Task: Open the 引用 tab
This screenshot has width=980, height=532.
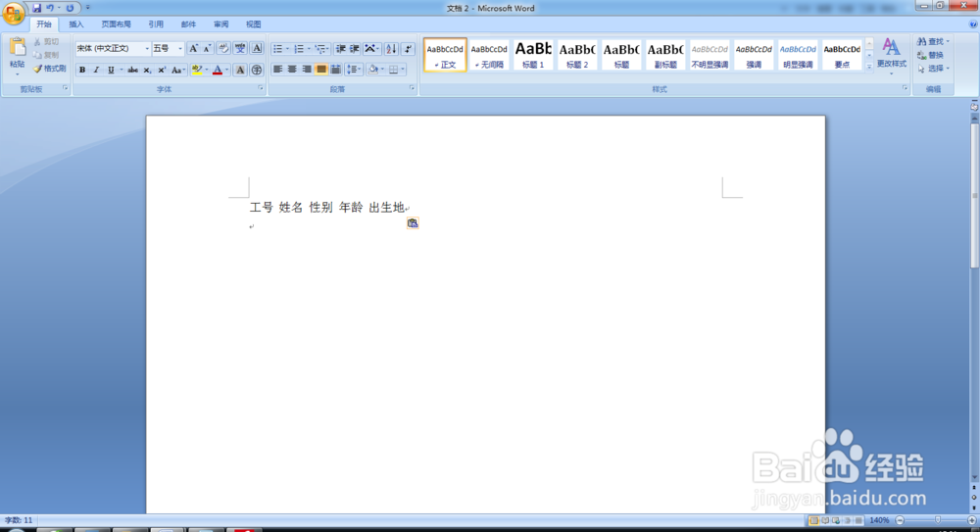Action: click(156, 24)
